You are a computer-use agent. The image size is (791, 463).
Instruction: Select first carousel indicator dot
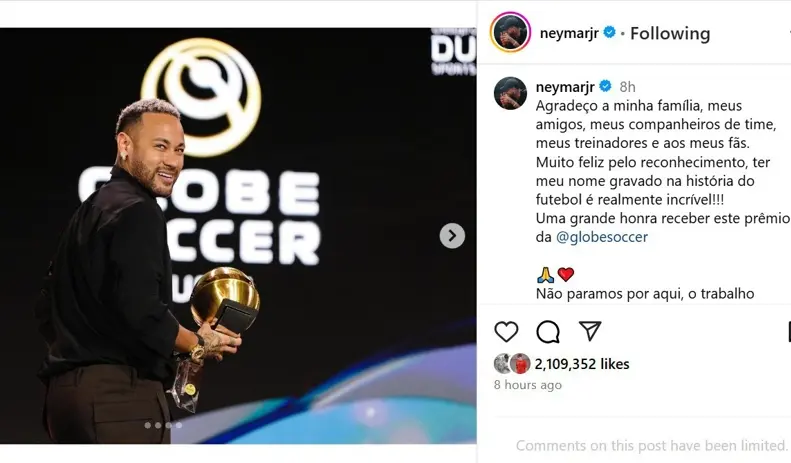pyautogui.click(x=148, y=425)
